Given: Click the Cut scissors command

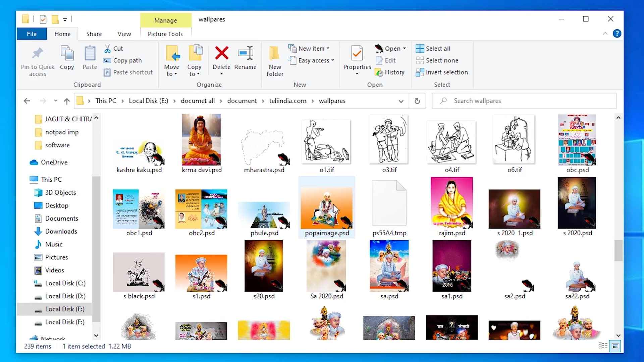Looking at the screenshot, I should (x=113, y=49).
